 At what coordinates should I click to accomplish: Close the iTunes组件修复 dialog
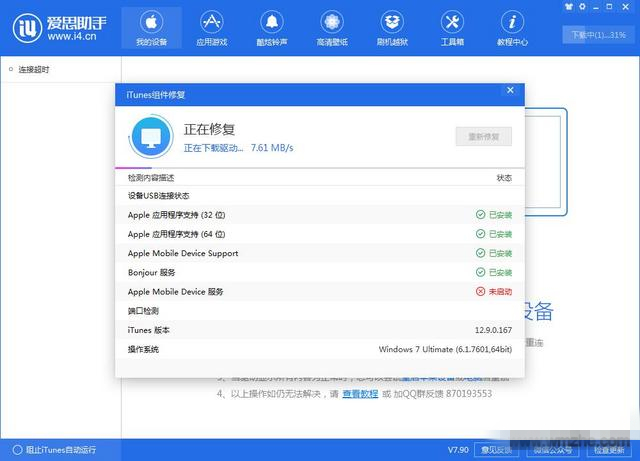click(510, 90)
